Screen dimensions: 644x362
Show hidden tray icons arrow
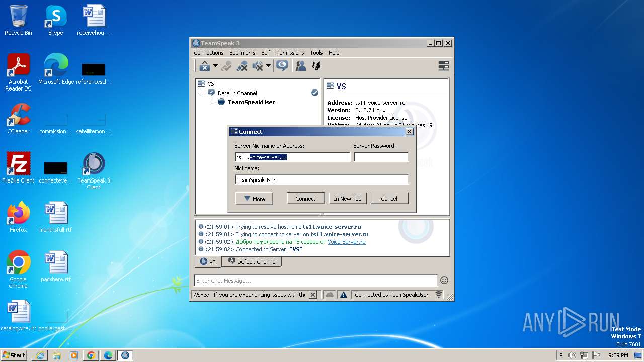(561, 355)
